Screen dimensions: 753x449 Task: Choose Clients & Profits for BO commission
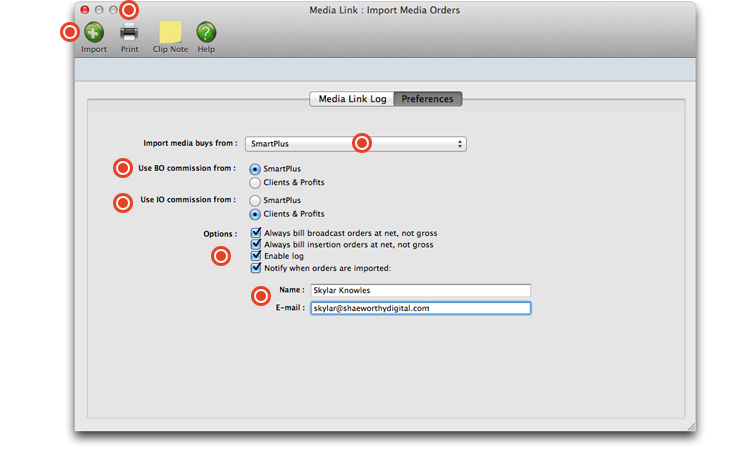click(255, 183)
